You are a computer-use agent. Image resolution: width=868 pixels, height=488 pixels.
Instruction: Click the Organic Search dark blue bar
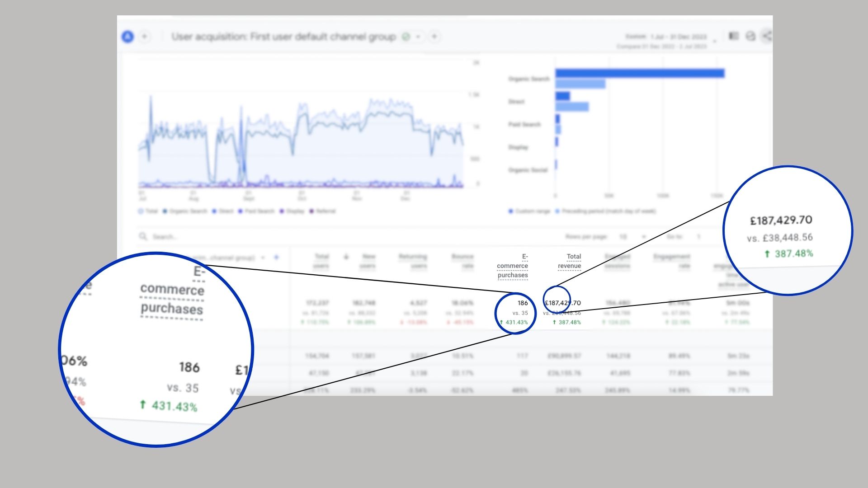[640, 73]
